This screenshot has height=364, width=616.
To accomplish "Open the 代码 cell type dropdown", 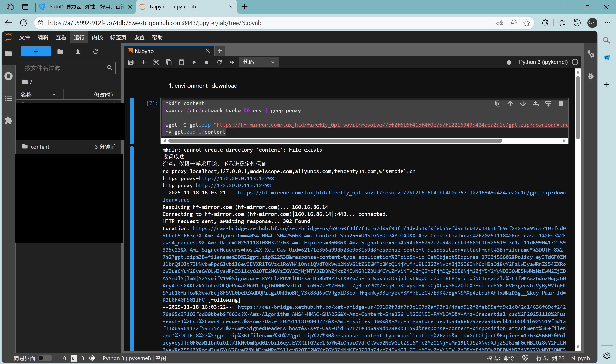I will coord(259,62).
